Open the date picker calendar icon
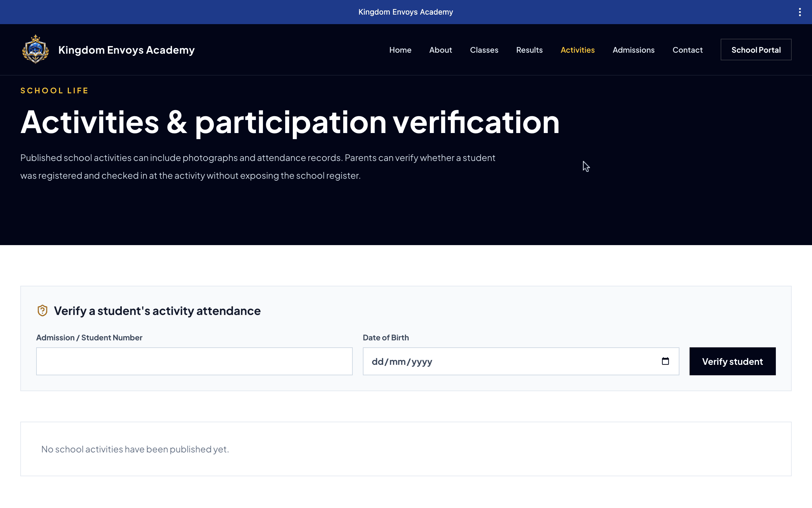Image resolution: width=812 pixels, height=508 pixels. (665, 361)
